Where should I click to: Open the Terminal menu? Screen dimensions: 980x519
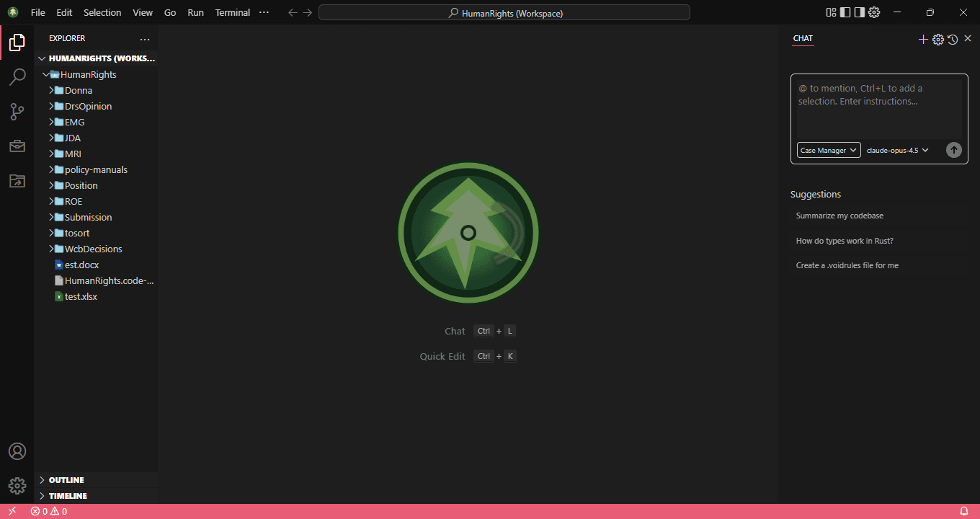[232, 12]
